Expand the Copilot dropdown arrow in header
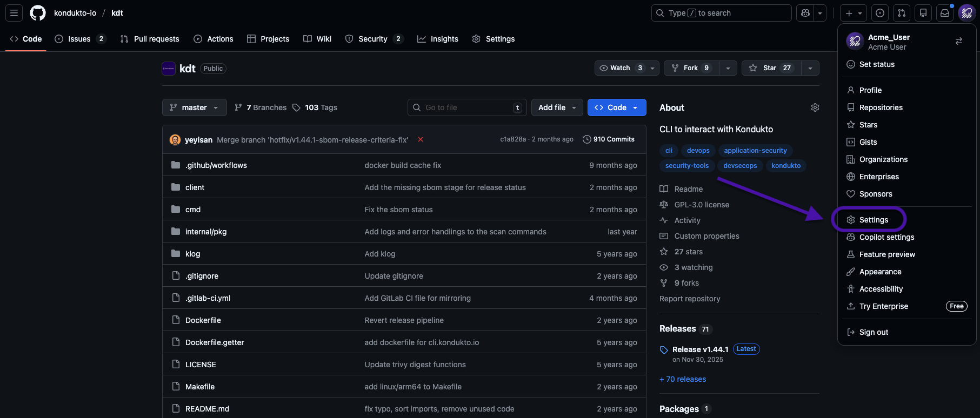 [821, 13]
